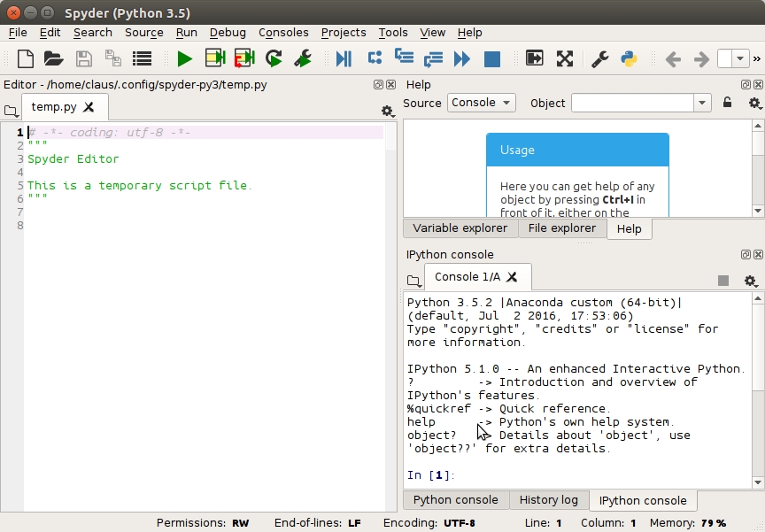This screenshot has width=765, height=532.
Task: Select the temp.py editor tab
Action: pyautogui.click(x=54, y=107)
